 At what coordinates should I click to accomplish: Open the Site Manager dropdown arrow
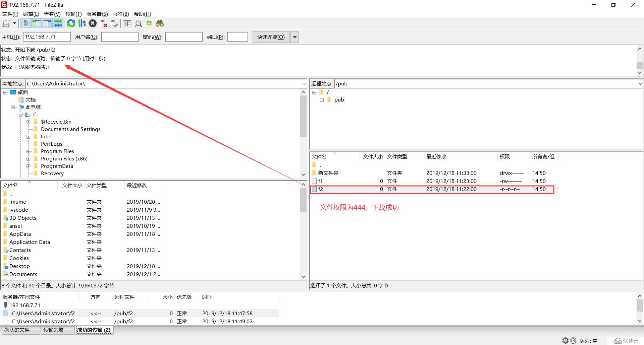[14, 23]
